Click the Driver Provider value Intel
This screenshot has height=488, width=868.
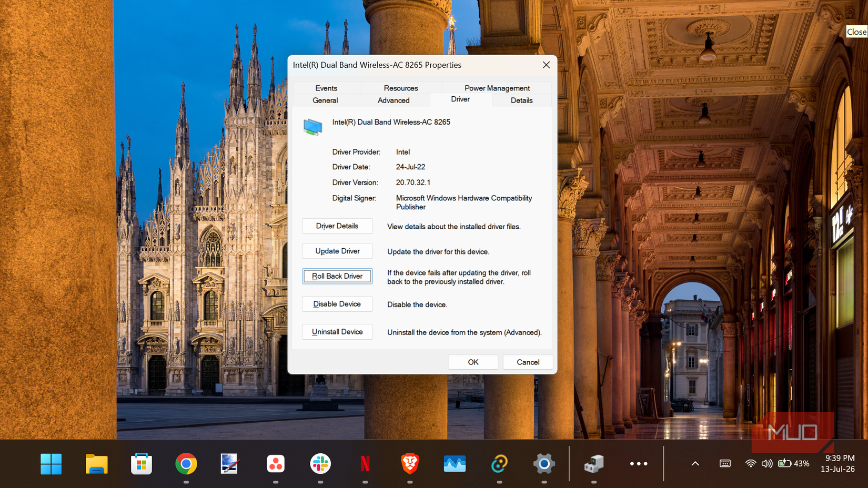(x=403, y=152)
